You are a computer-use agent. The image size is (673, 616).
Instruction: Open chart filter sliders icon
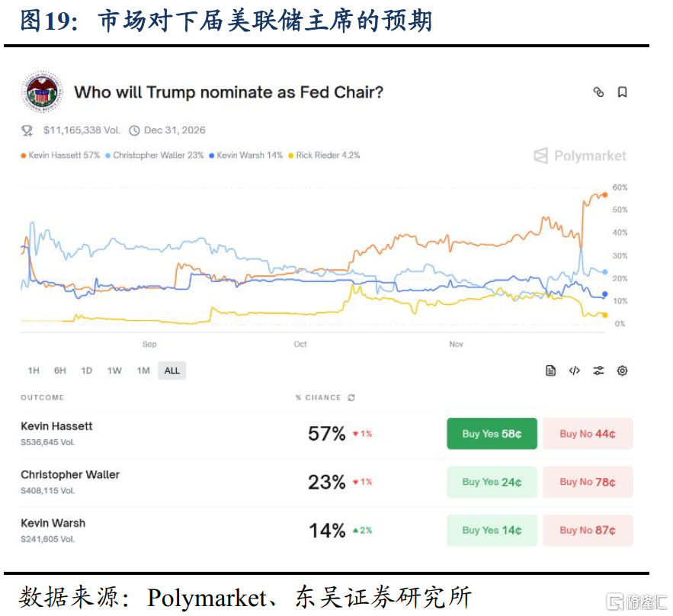pos(598,371)
